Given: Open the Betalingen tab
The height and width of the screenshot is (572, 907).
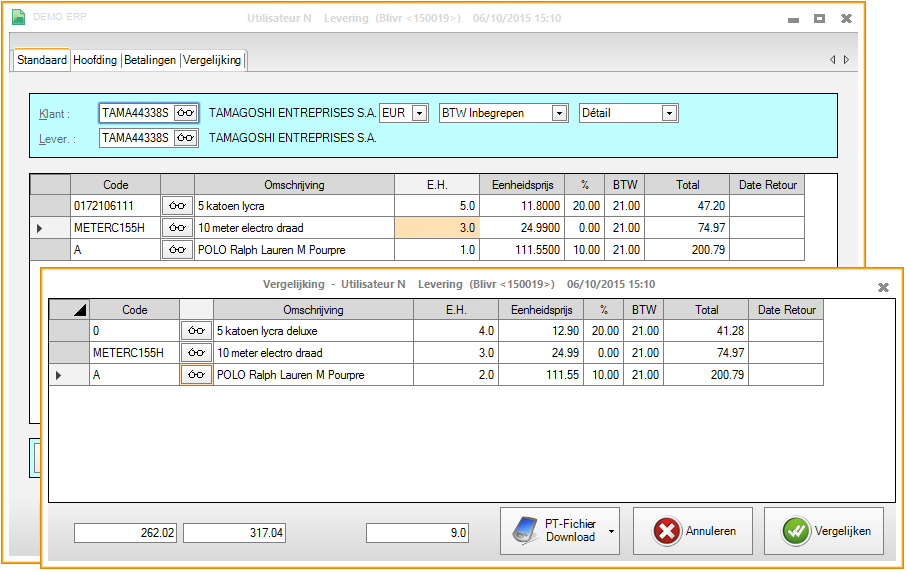Looking at the screenshot, I should 150,60.
